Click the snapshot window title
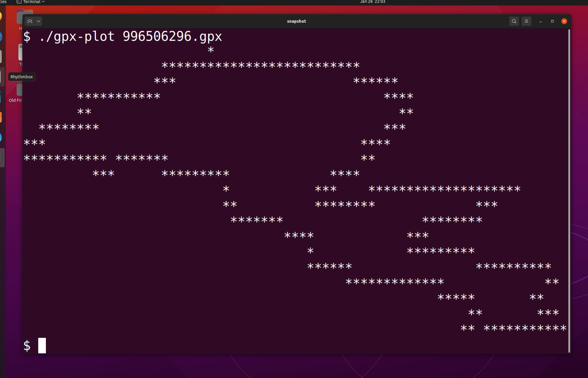Screen dimensions: 588x378 296,21
